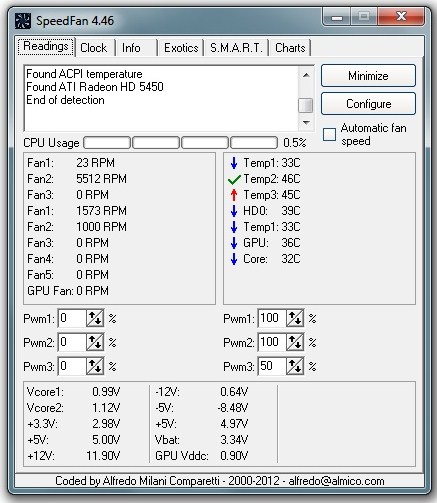Click the left Pwm1 spinner arrows

pos(95,318)
